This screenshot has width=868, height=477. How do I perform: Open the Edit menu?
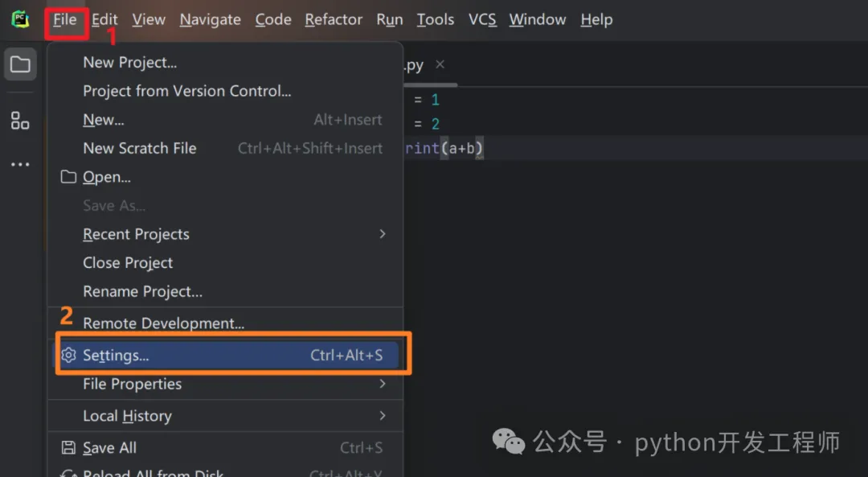pyautogui.click(x=104, y=19)
